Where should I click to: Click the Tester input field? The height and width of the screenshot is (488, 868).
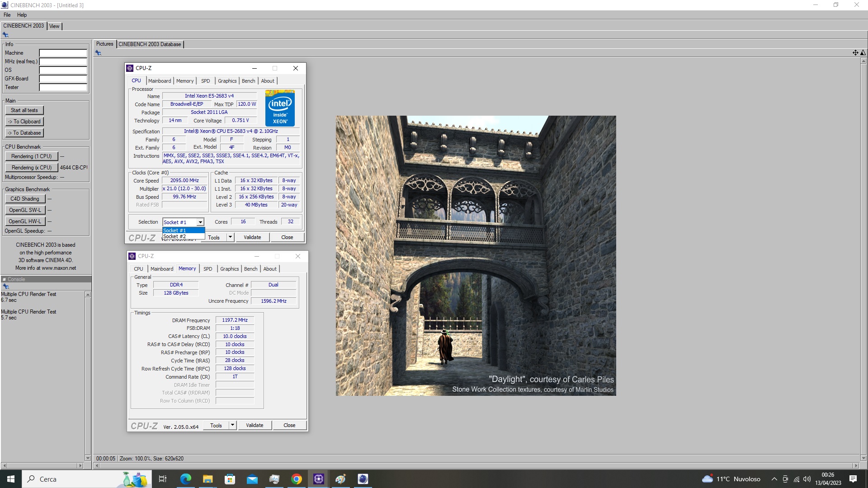63,87
